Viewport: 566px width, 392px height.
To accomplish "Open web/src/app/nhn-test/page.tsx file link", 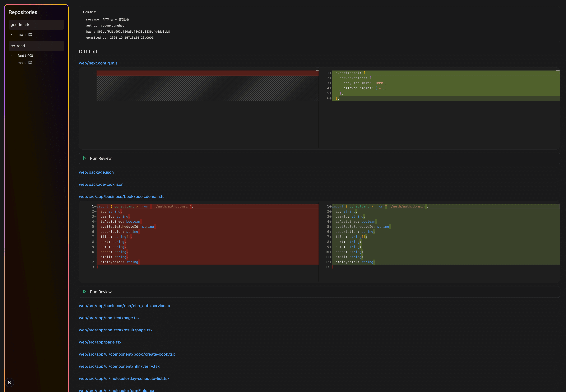I will 109,318.
